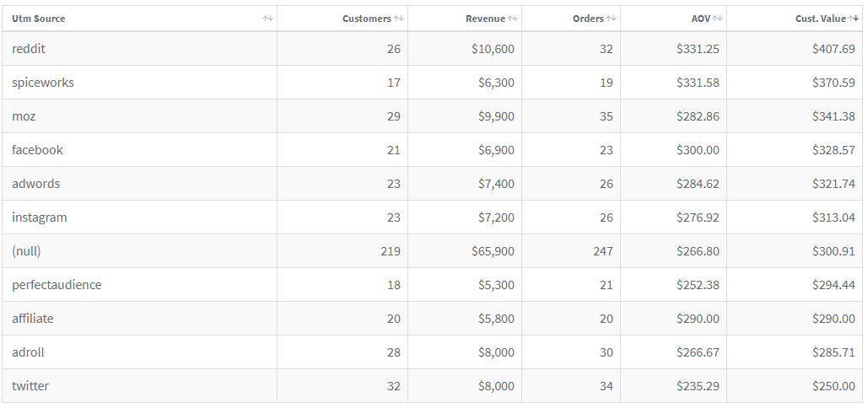Select the perfectaudience row label
868x408 pixels.
57,285
